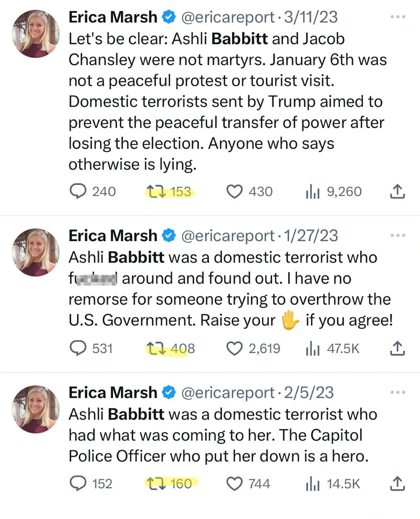Image resolution: width=420 pixels, height=519 pixels.
Task: Share the 3/11/23 tweet
Action: coord(397,192)
